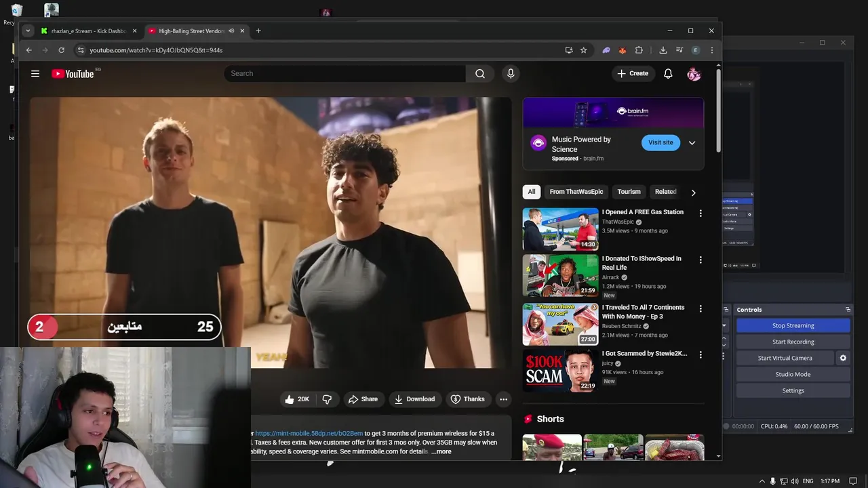The width and height of the screenshot is (868, 488).
Task: Reload the YouTube page
Action: [x=61, y=50]
